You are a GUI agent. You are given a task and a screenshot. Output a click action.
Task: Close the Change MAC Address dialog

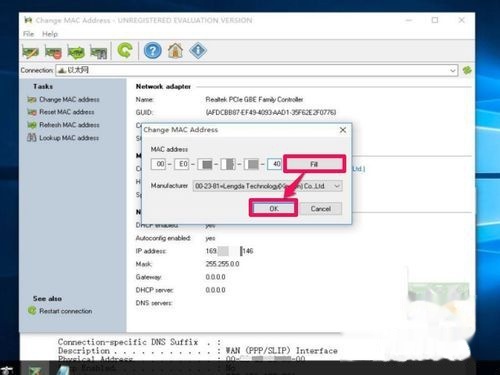(343, 130)
